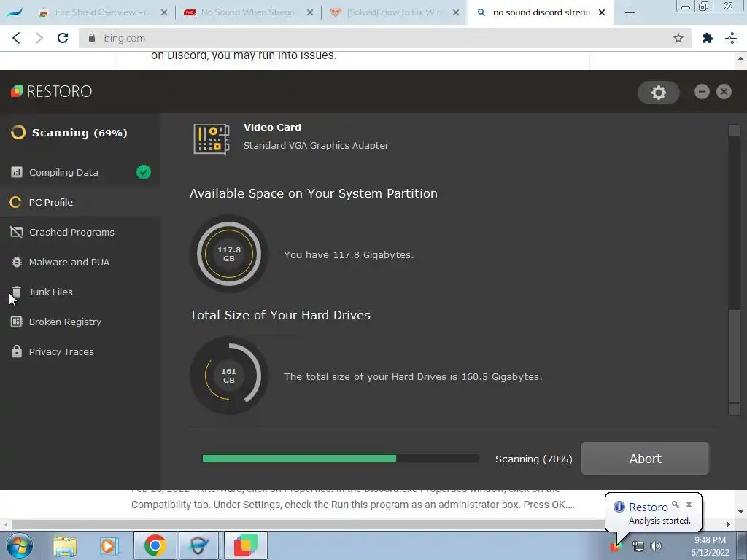Screen dimensions: 747x560
Task: Click the Malware and PUA bug icon
Action: (x=17, y=262)
